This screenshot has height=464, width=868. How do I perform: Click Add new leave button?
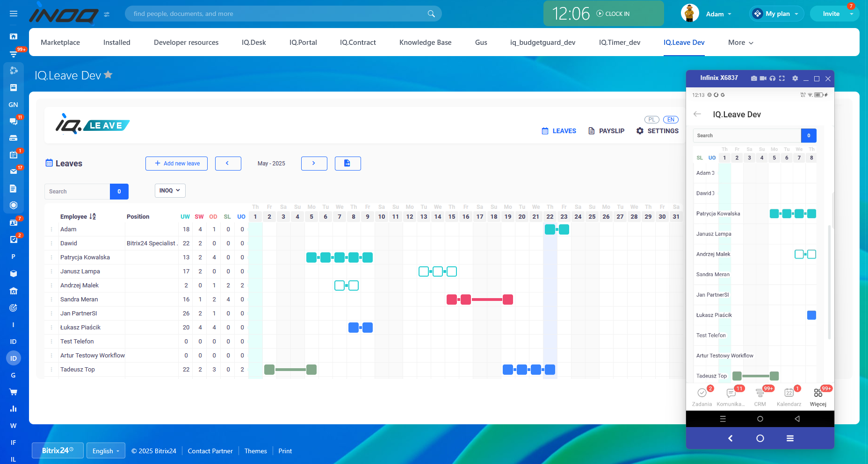(176, 164)
